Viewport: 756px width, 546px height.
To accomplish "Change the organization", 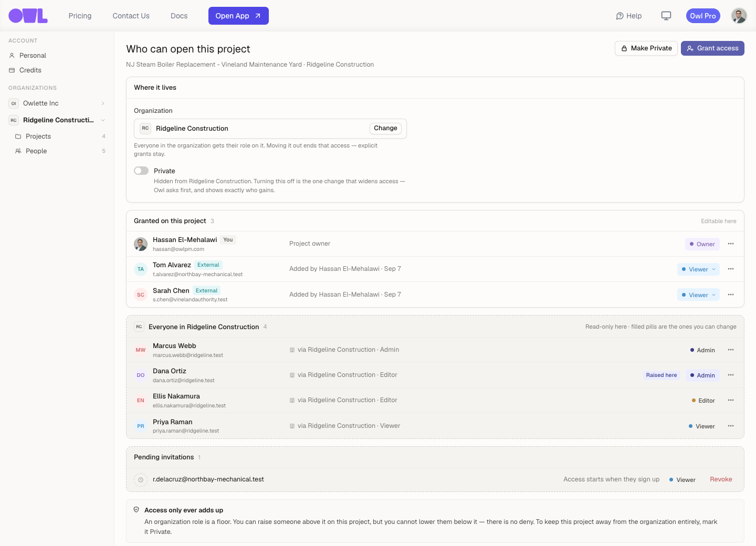I will click(x=385, y=128).
